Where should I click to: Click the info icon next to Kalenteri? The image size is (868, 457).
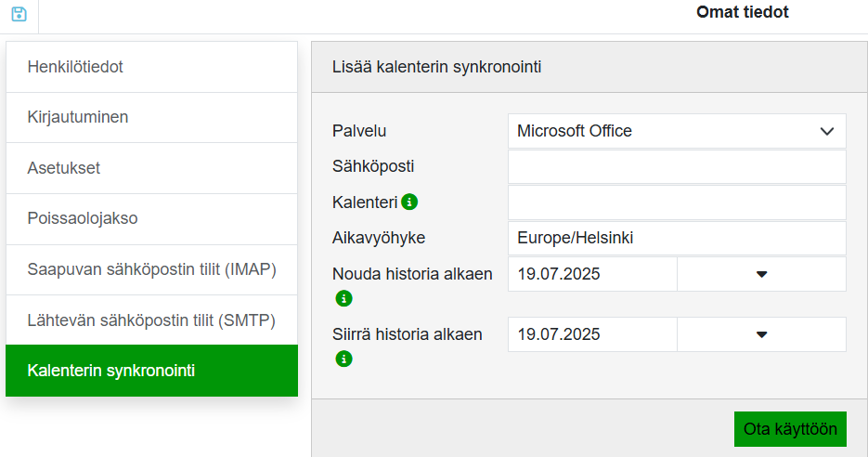(409, 202)
